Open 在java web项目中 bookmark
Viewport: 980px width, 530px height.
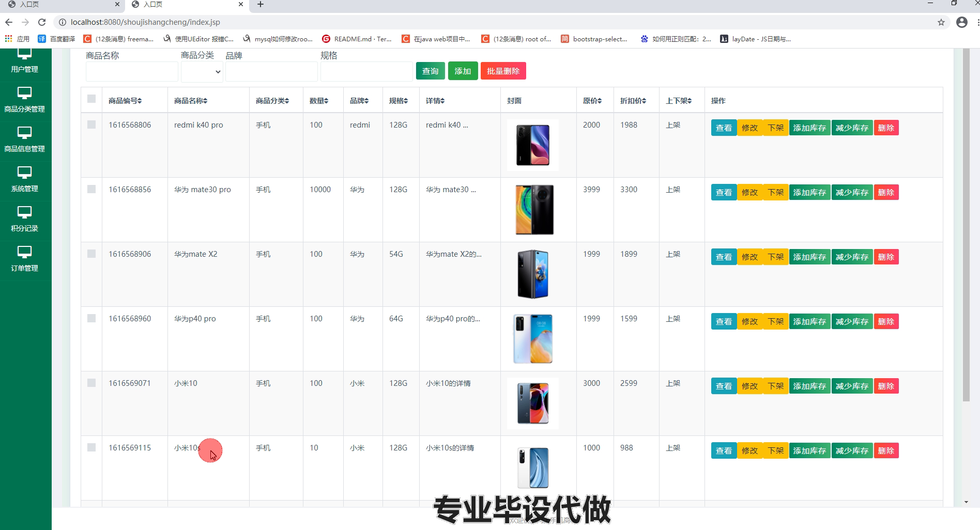click(436, 39)
